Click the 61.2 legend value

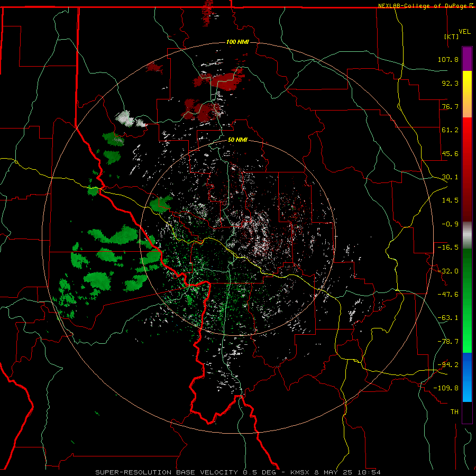tap(450, 130)
